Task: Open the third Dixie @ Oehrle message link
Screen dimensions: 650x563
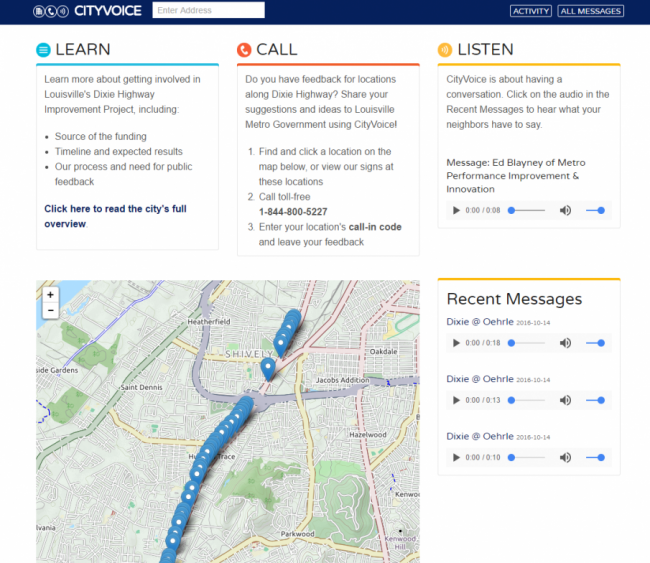Action: (480, 436)
